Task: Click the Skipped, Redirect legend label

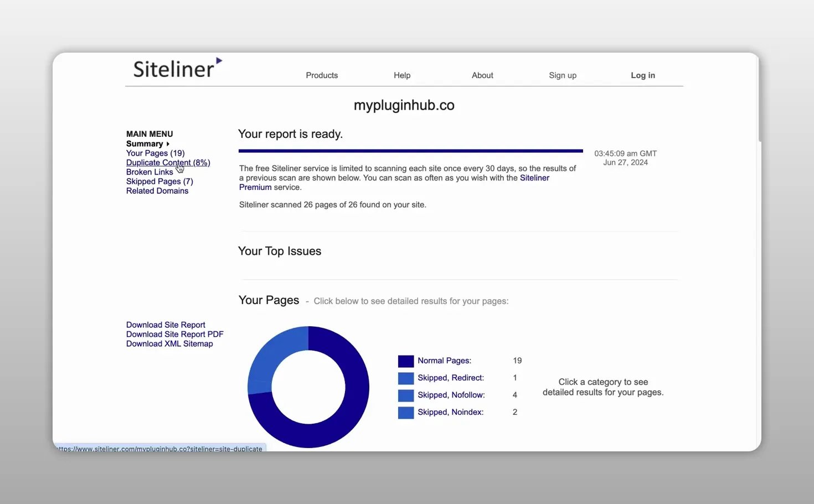Action: click(451, 378)
